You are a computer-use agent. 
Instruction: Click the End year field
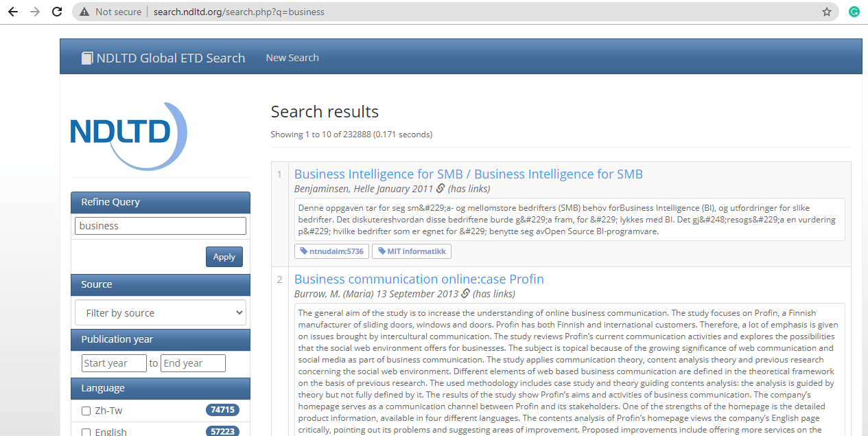pos(193,363)
